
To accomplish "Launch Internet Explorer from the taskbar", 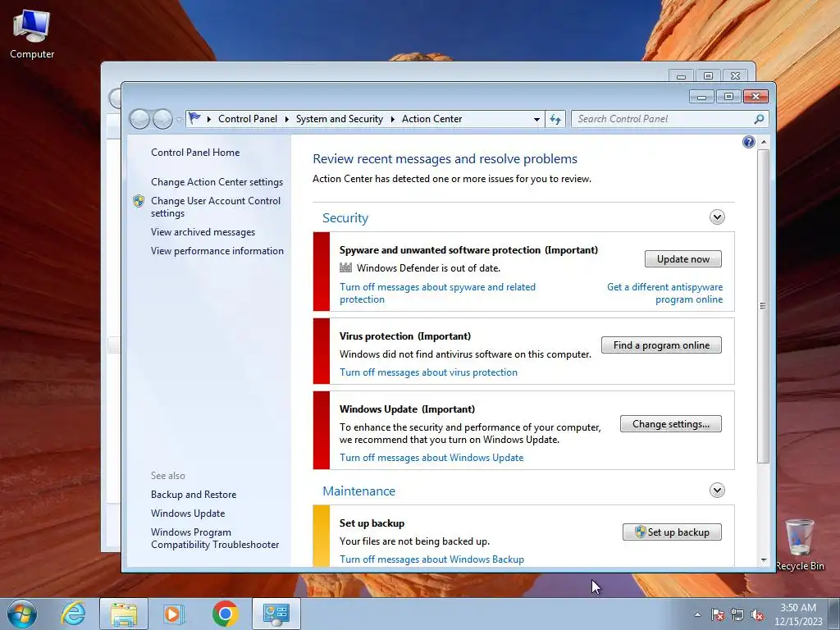I will pyautogui.click(x=73, y=614).
